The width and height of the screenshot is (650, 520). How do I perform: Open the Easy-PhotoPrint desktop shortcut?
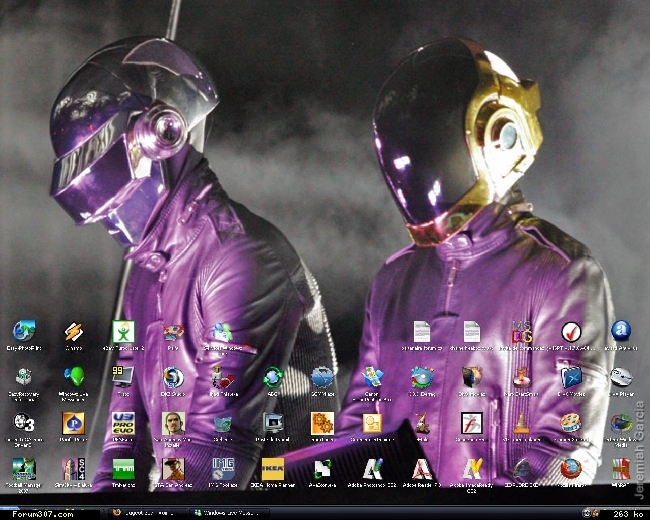[x=24, y=332]
